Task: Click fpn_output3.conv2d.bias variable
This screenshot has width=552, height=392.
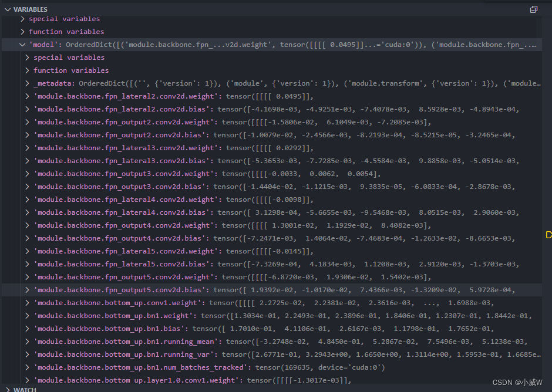Action: (x=271, y=187)
